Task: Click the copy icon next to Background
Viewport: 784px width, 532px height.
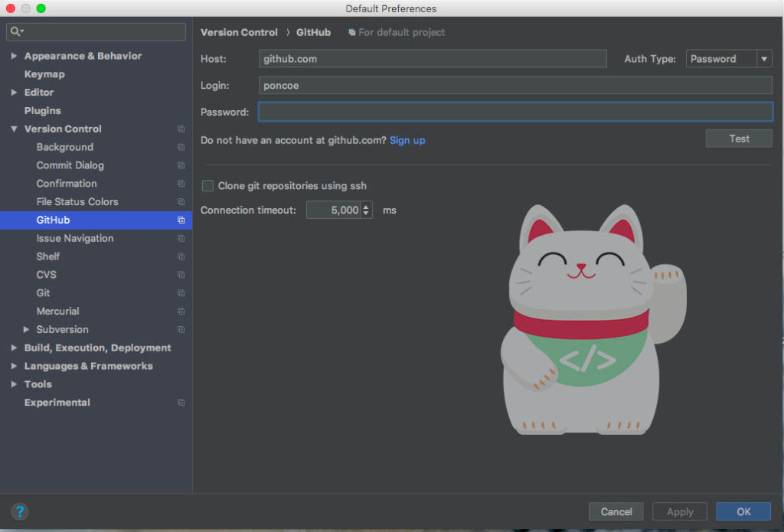Action: (x=181, y=147)
